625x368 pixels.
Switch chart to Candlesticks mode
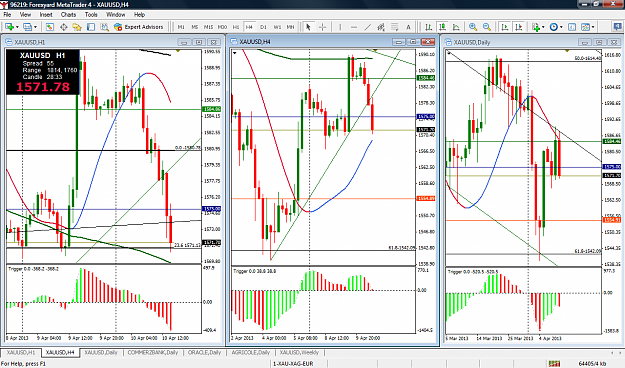tap(442, 27)
